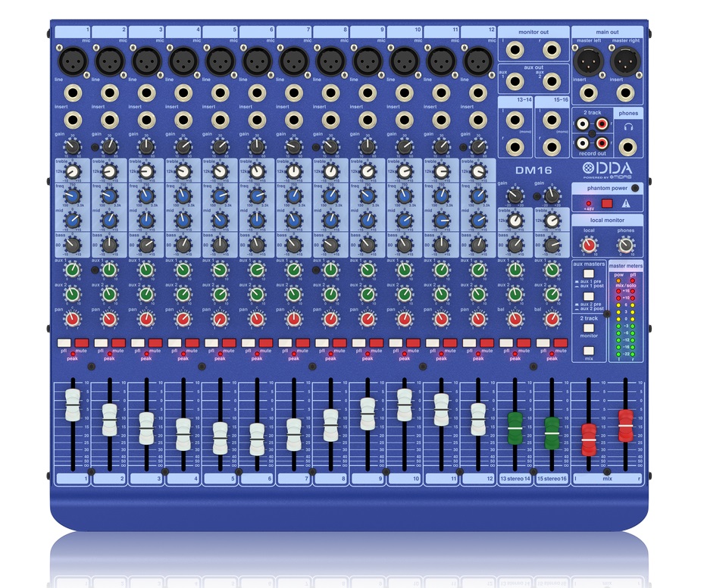Click the red pan knob on channel 4
This screenshot has height=588, width=704.
[183, 319]
